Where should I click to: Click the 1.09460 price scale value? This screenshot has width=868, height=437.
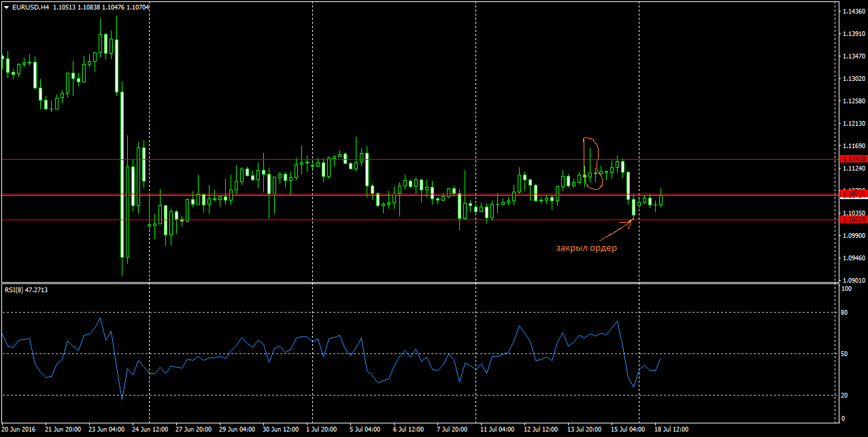(x=854, y=258)
